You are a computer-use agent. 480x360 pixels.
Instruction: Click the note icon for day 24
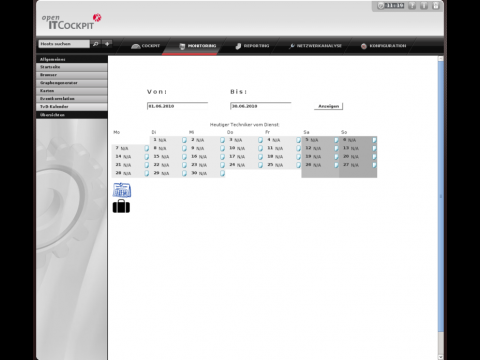260,165
